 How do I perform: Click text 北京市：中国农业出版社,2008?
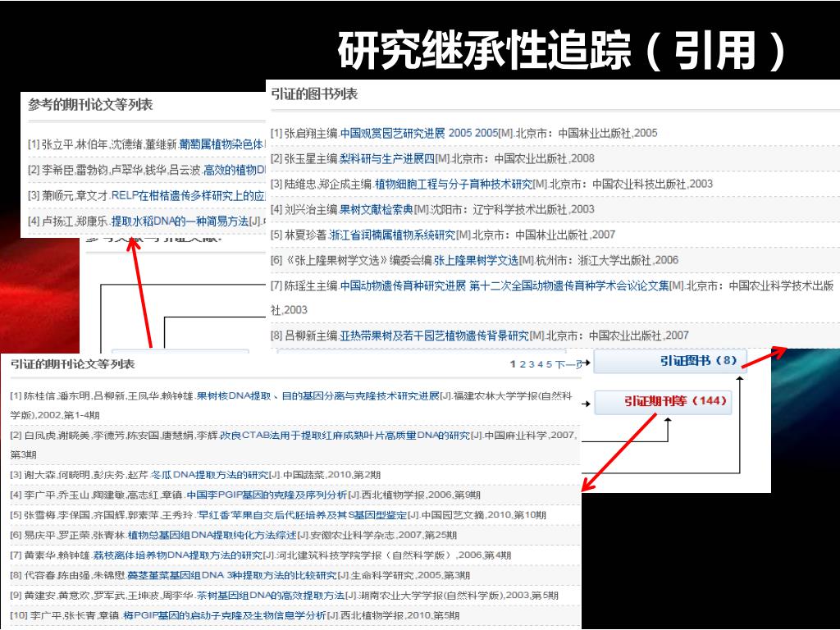pyautogui.click(x=523, y=158)
